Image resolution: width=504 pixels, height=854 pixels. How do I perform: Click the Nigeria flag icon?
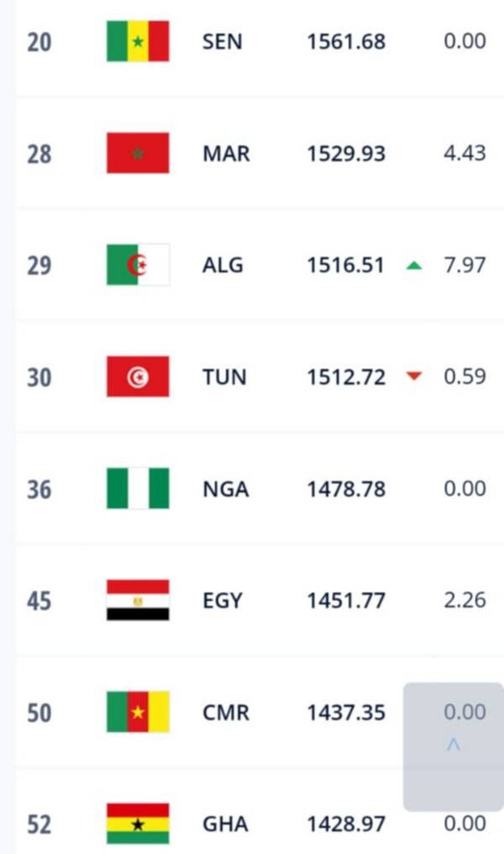pos(138,488)
